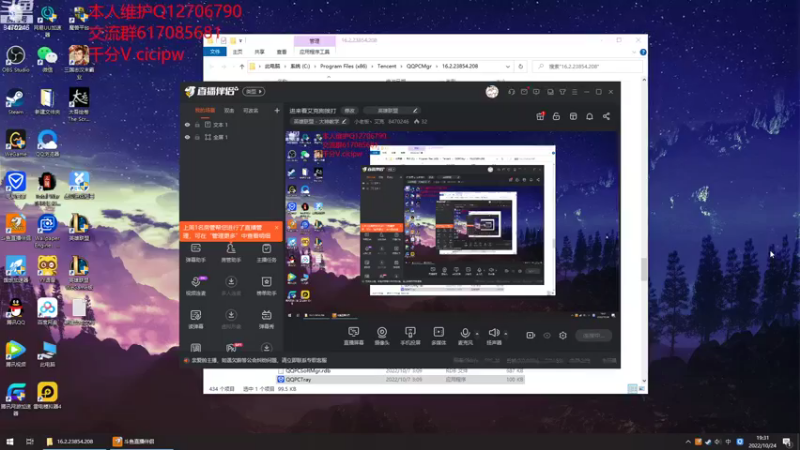Screen dimensions: 800x450
Task: Expand the Explorer address history dropdown
Action: tap(508, 66)
